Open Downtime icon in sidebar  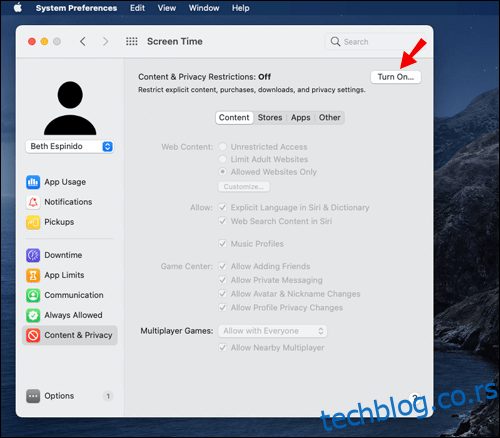(x=33, y=255)
